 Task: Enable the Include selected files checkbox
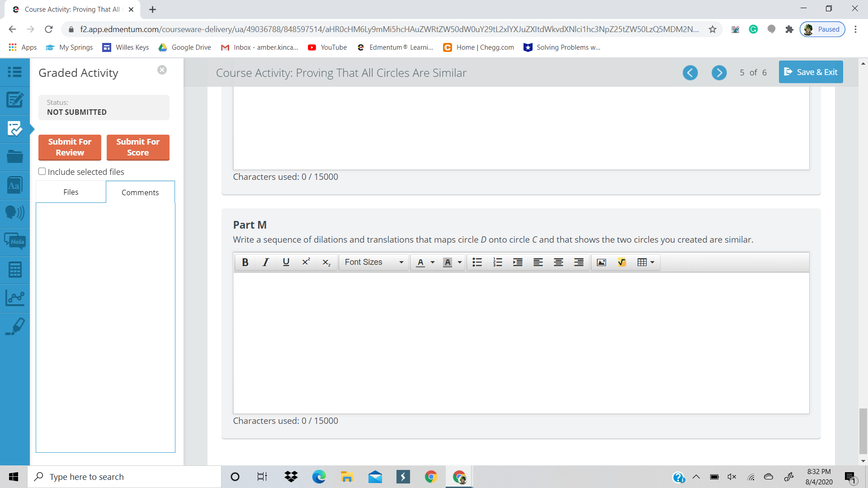[x=42, y=171]
